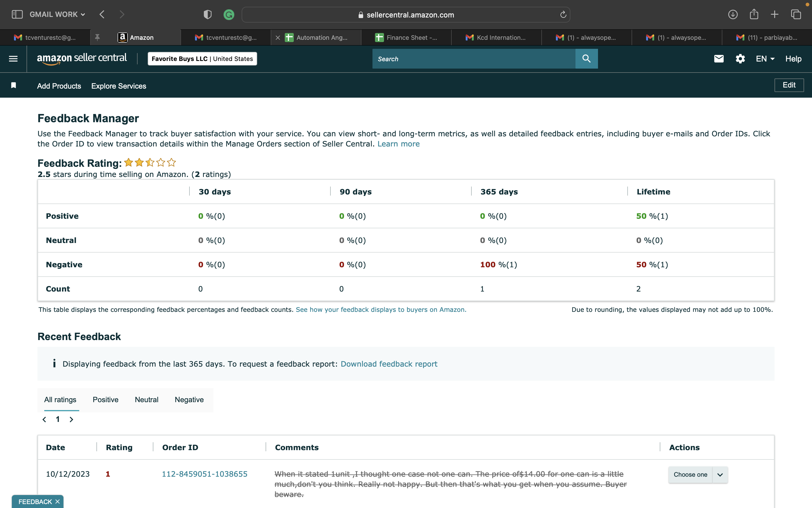Go to next feedback page arrow
The image size is (812, 508).
pyautogui.click(x=71, y=419)
